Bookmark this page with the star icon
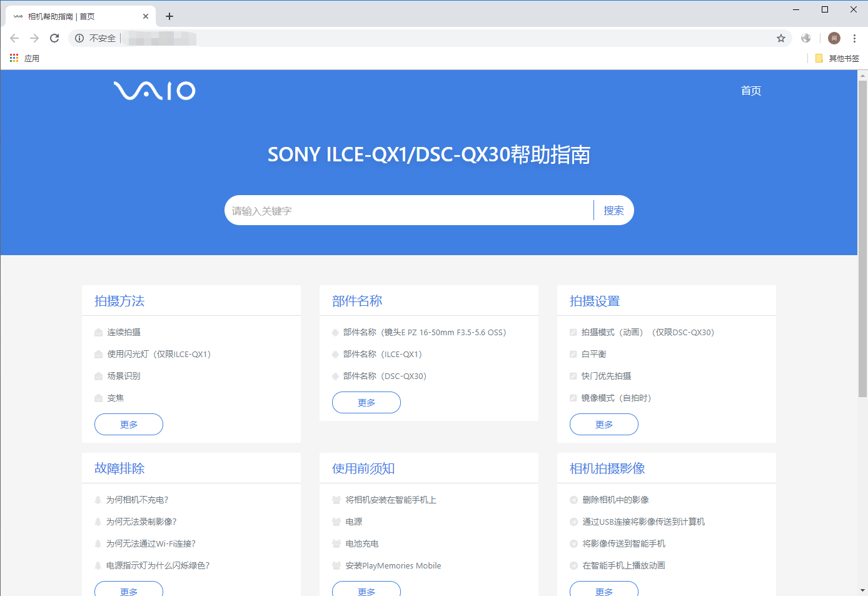This screenshot has height=596, width=868. pyautogui.click(x=781, y=38)
